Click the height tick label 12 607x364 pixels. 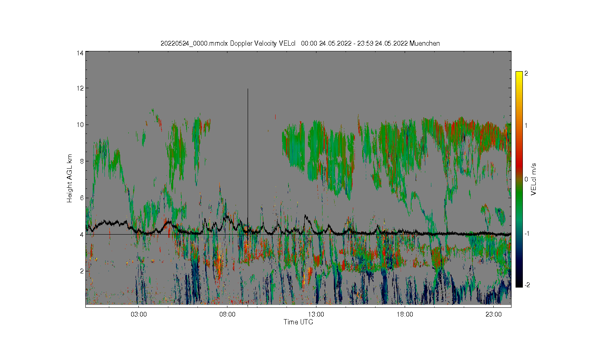point(81,88)
